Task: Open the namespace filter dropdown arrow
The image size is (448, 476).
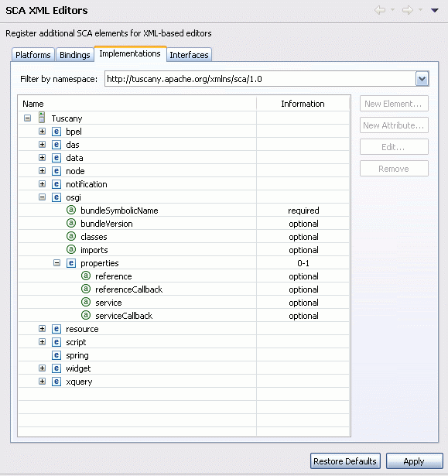Action: 422,79
